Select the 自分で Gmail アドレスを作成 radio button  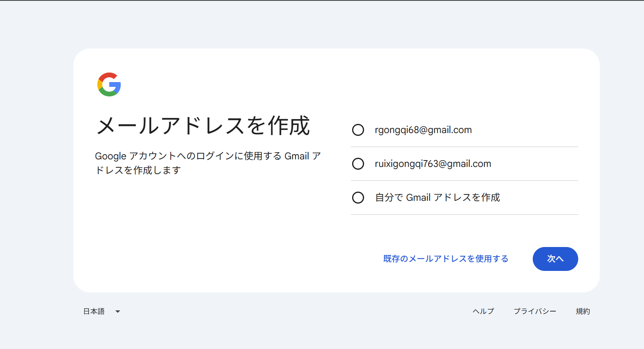click(358, 198)
